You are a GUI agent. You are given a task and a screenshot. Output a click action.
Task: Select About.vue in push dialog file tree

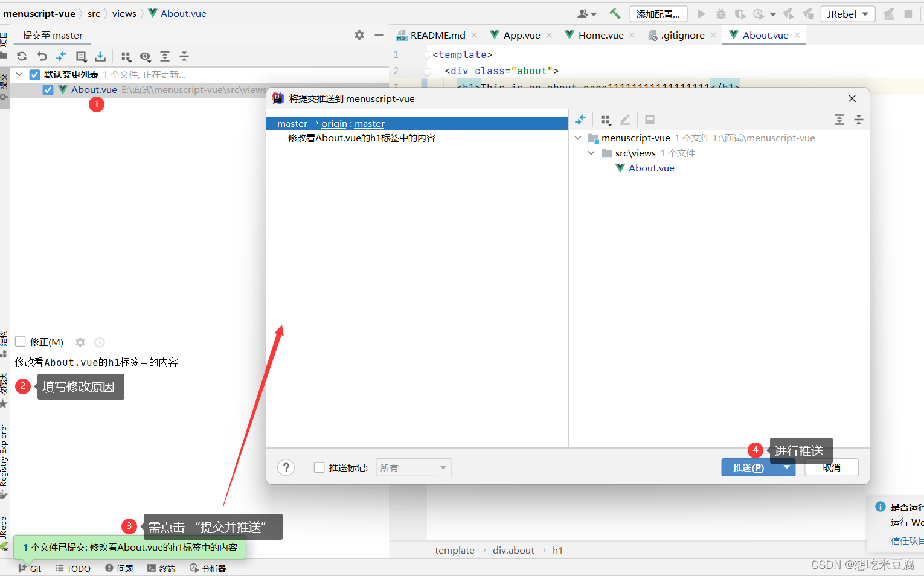click(x=651, y=168)
